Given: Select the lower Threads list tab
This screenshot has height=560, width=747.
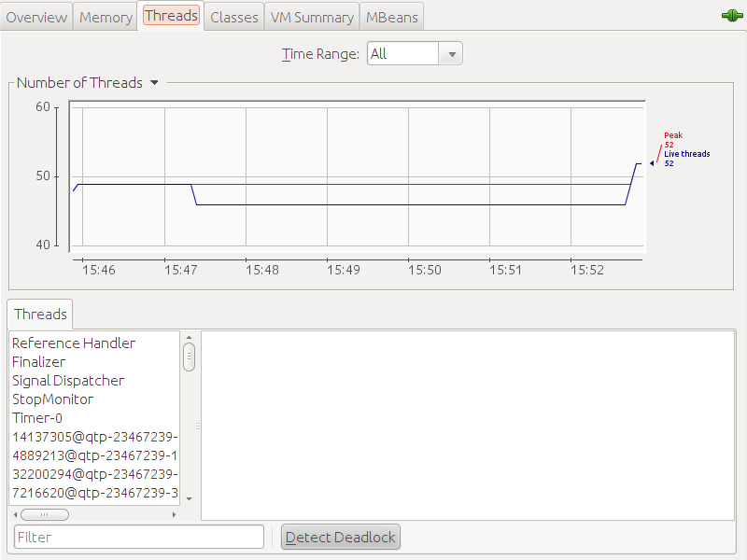Looking at the screenshot, I should click(40, 315).
